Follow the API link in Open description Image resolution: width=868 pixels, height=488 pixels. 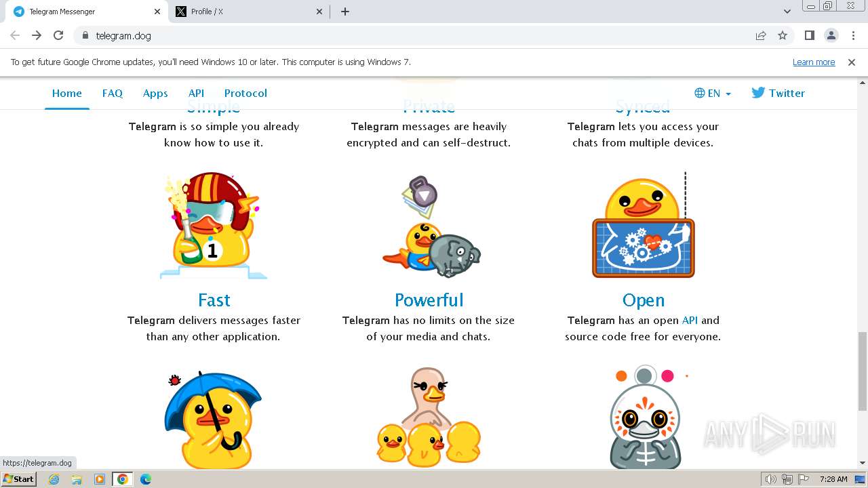point(690,320)
